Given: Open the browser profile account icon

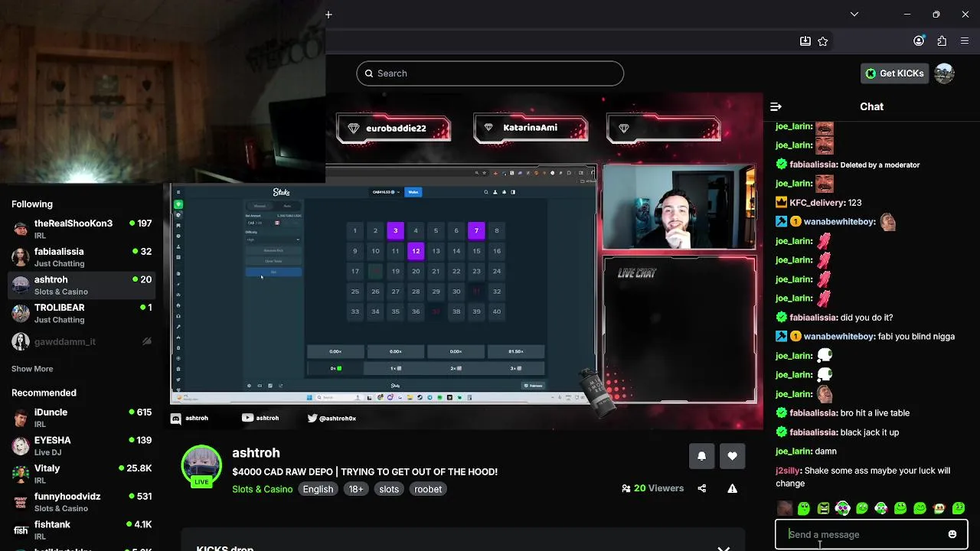Looking at the screenshot, I should 919,41.
